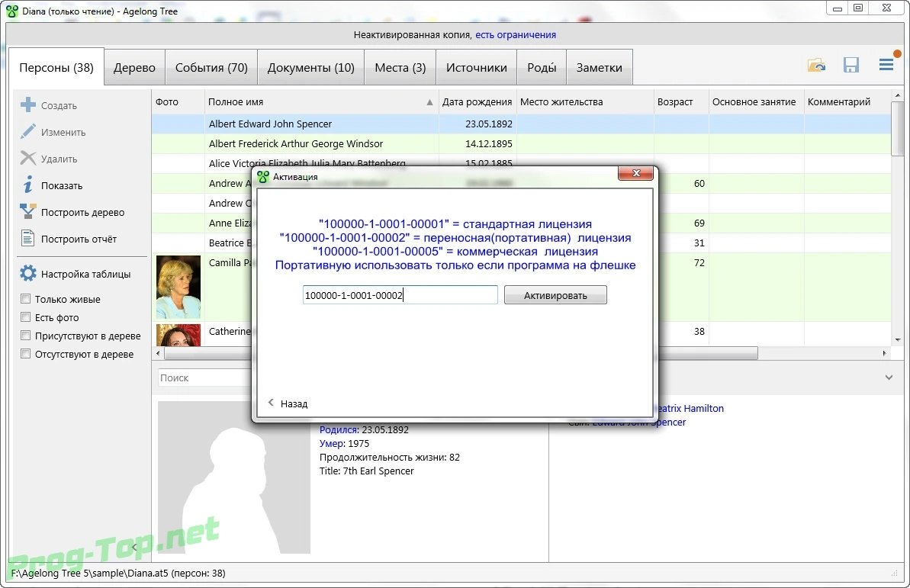Click Catherine's photo thumbnail
This screenshot has width=910, height=588.
point(178,335)
